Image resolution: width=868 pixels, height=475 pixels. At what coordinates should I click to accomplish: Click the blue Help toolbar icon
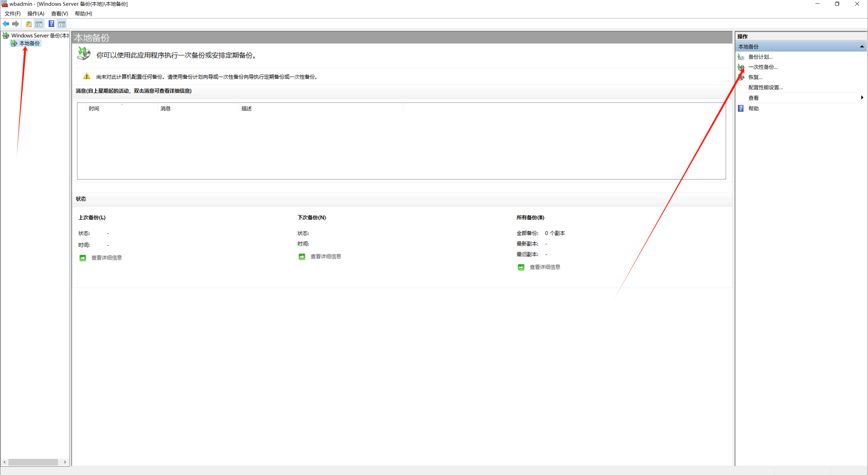click(x=51, y=24)
